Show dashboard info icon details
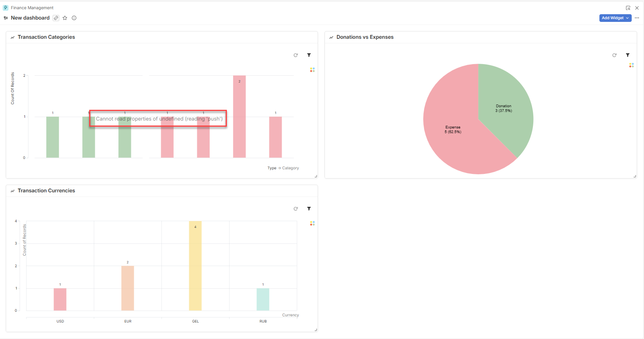The height and width of the screenshot is (339, 644). (x=74, y=18)
